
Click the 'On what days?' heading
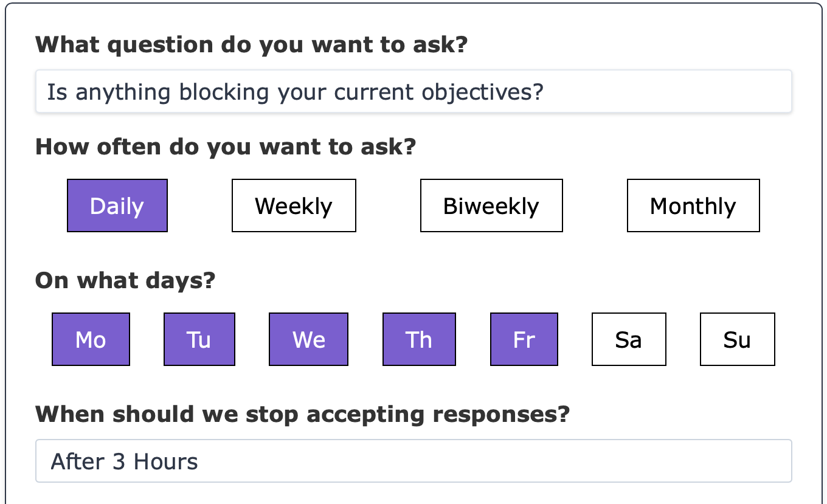(x=125, y=280)
